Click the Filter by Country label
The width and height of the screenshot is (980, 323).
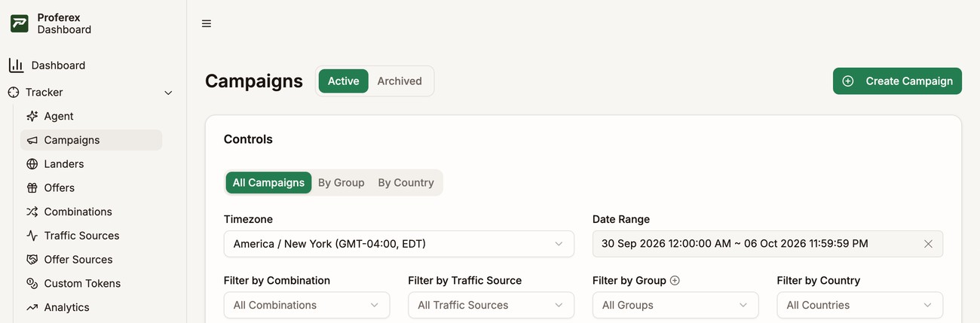(819, 281)
